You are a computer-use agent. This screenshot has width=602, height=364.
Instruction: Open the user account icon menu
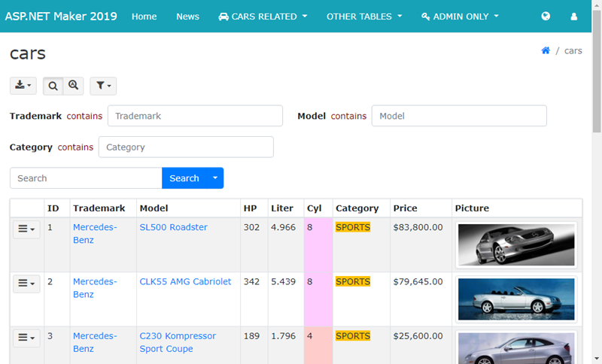click(x=573, y=17)
